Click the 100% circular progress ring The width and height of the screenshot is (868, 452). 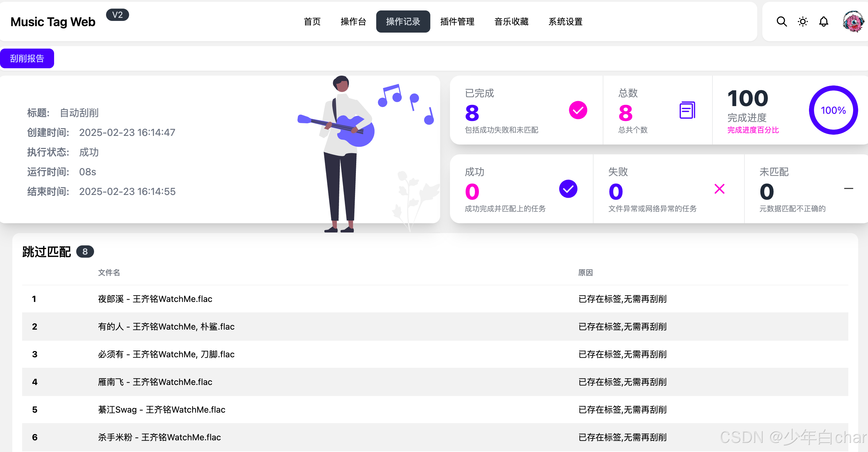point(833,110)
